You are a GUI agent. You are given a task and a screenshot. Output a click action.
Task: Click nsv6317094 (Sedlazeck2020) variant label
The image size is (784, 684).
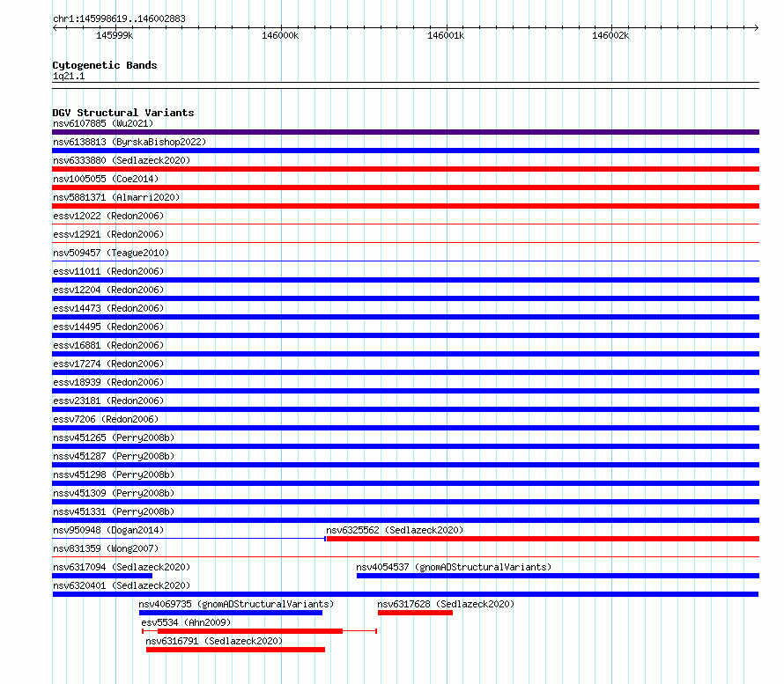122,567
